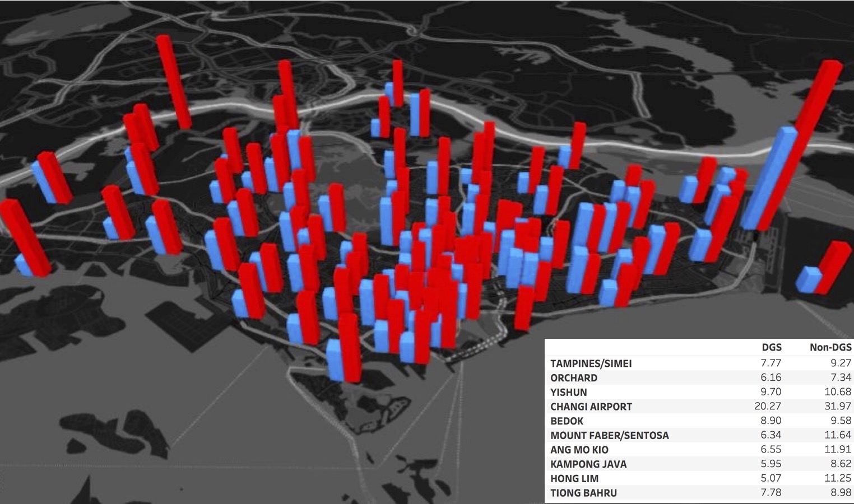Screen dimensions: 854x504
Task: Click the Ang Mo Kio DGS value 6.55
Action: (772, 450)
